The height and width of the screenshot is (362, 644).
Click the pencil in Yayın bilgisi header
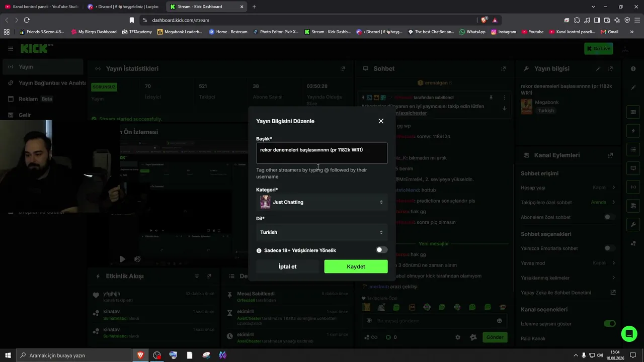[x=598, y=68]
